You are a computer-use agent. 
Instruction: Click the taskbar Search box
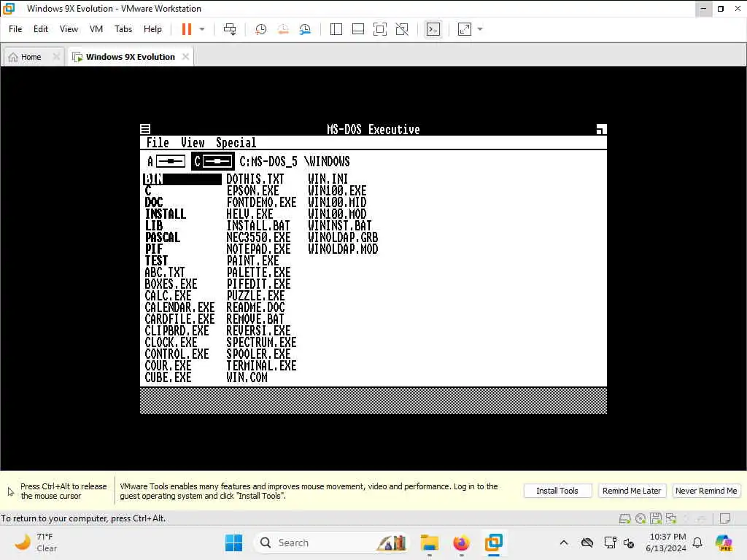[x=332, y=542]
